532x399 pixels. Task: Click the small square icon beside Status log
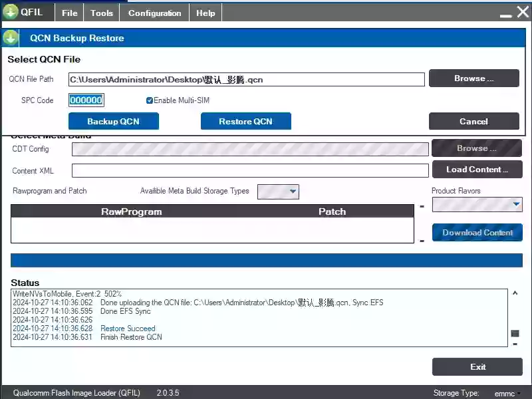[x=514, y=333]
